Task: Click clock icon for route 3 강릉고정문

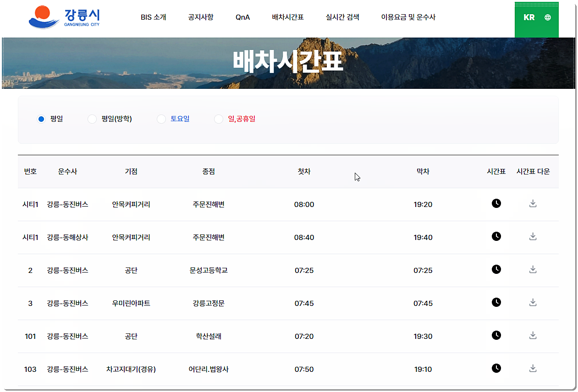Action: pos(496,302)
